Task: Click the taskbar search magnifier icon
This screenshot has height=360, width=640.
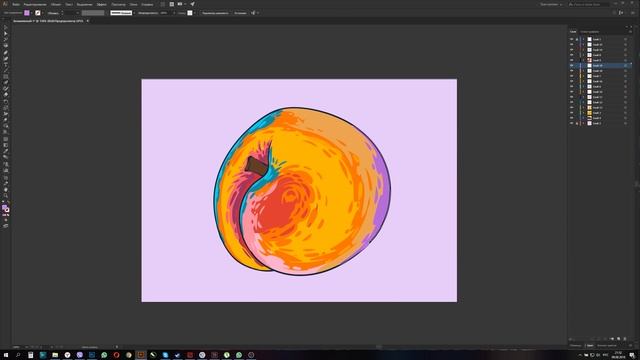Action: point(18,355)
